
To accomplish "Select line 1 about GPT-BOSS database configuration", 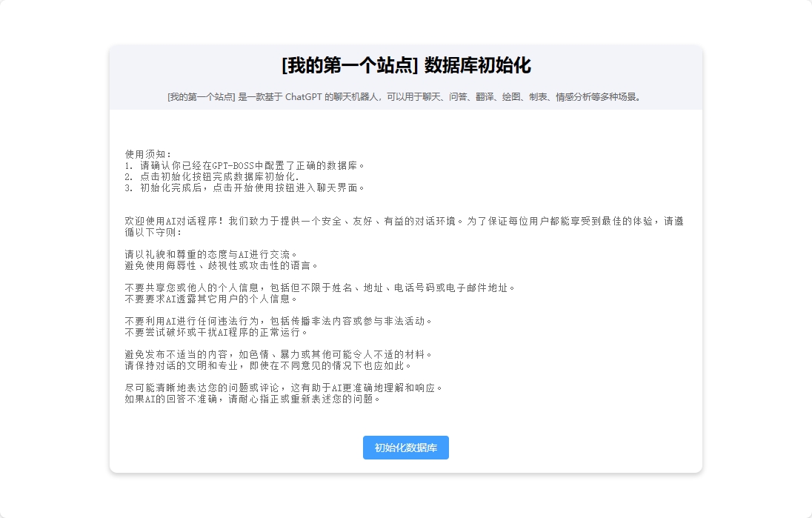I will point(244,166).
